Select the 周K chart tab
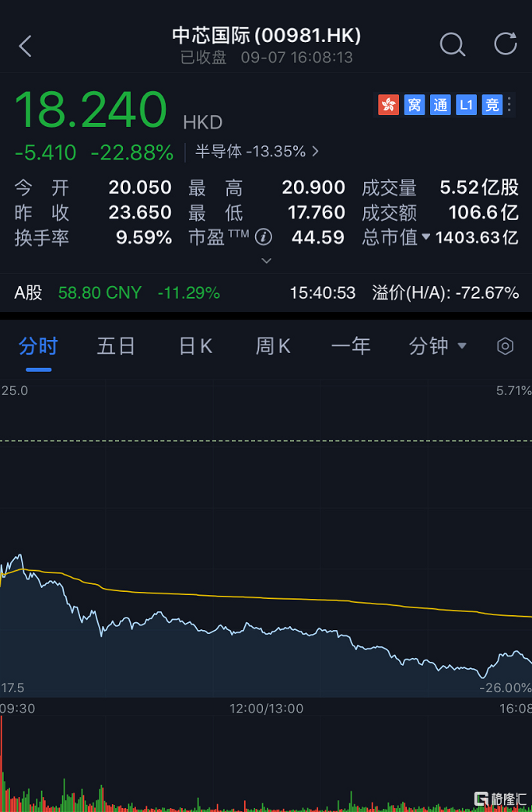 point(273,346)
